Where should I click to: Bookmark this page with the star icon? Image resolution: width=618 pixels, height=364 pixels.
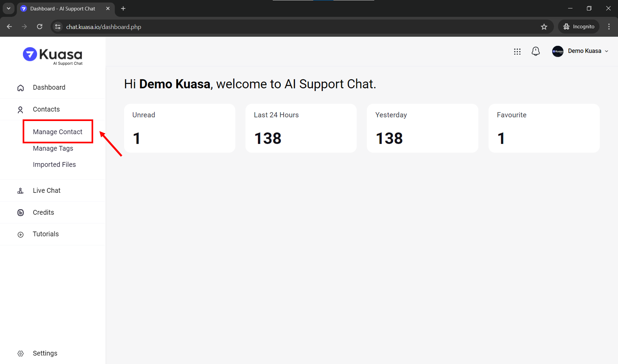pos(544,27)
